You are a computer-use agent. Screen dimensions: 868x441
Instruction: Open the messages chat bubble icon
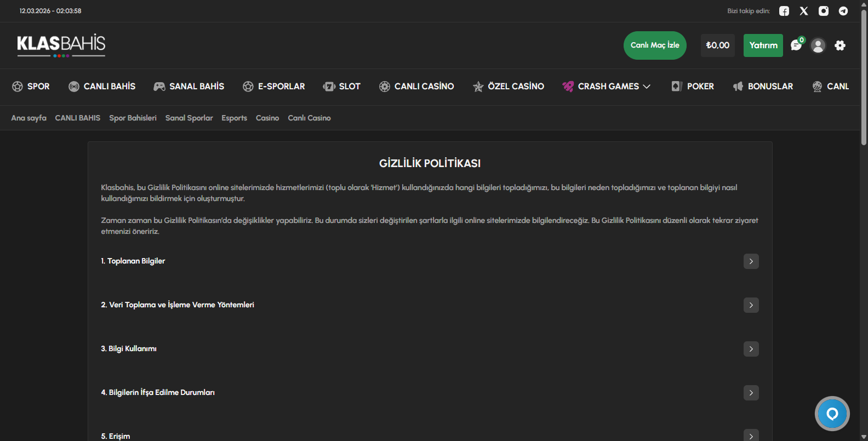796,45
